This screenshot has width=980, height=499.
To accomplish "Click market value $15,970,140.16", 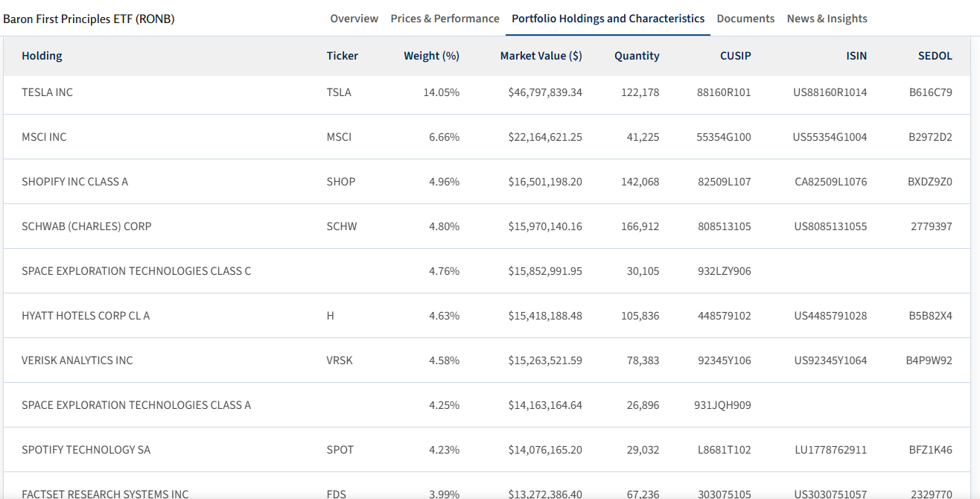I will point(545,226).
